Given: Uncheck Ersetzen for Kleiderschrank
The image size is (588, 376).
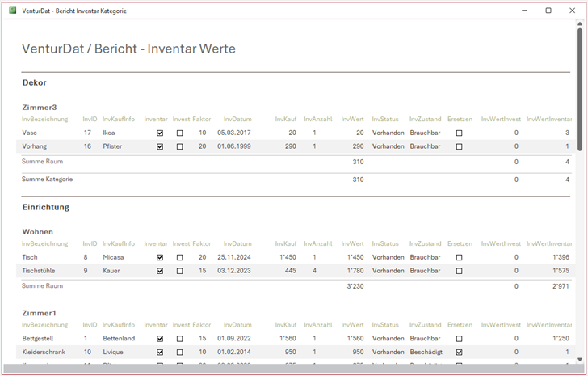Looking at the screenshot, I should point(459,353).
